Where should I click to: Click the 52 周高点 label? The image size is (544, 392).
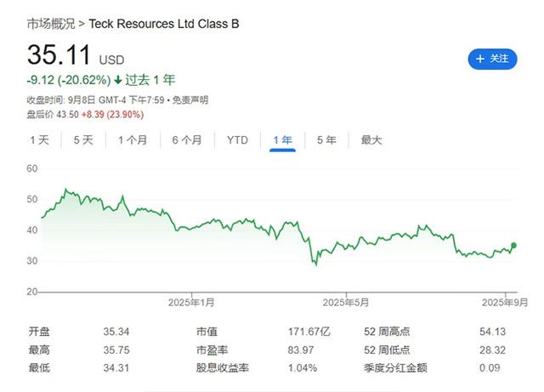pyautogui.click(x=387, y=332)
